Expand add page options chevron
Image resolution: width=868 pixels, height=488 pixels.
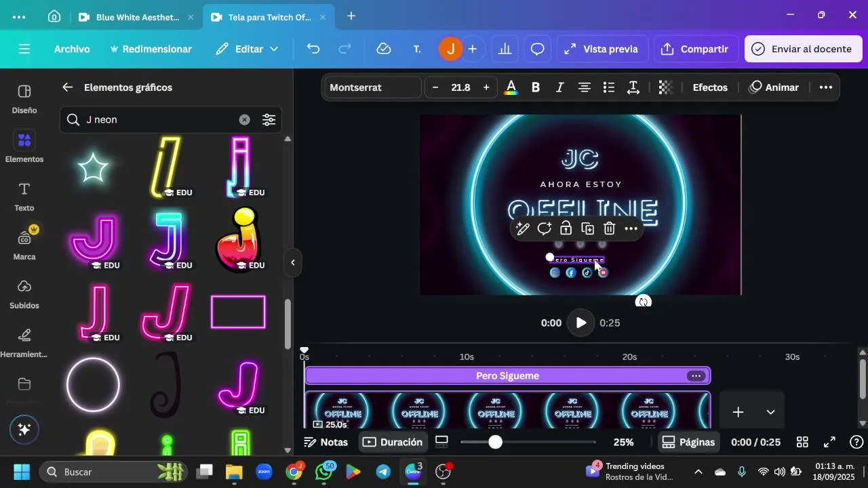[770, 412]
